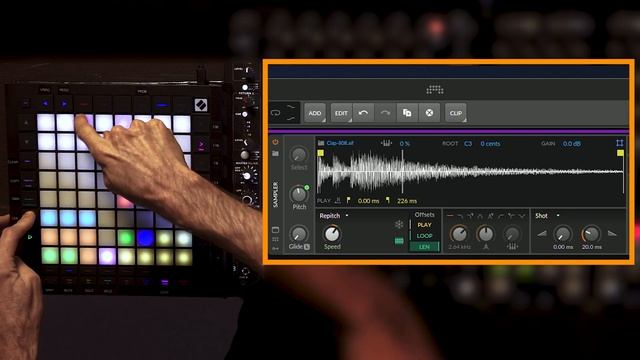Select the filter-off dash icon
The image size is (640, 360).
click(450, 216)
